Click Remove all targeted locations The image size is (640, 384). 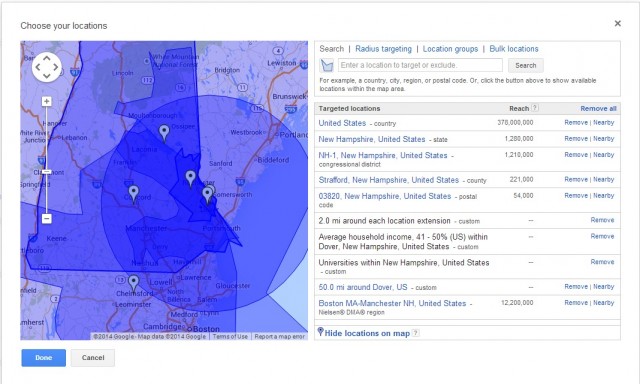point(598,109)
